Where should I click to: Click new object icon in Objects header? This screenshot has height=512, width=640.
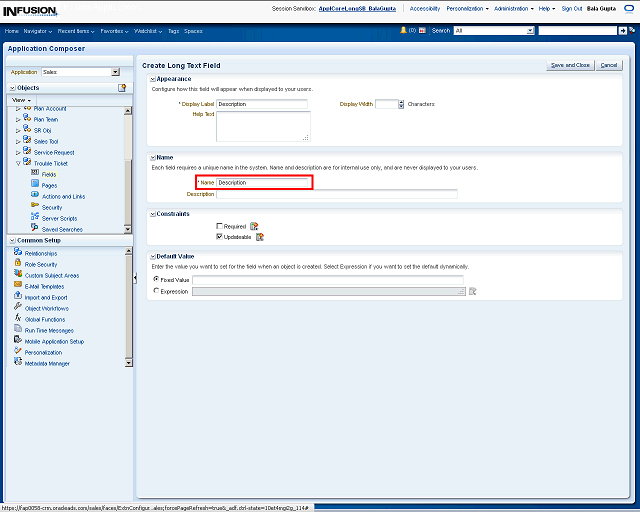122,88
